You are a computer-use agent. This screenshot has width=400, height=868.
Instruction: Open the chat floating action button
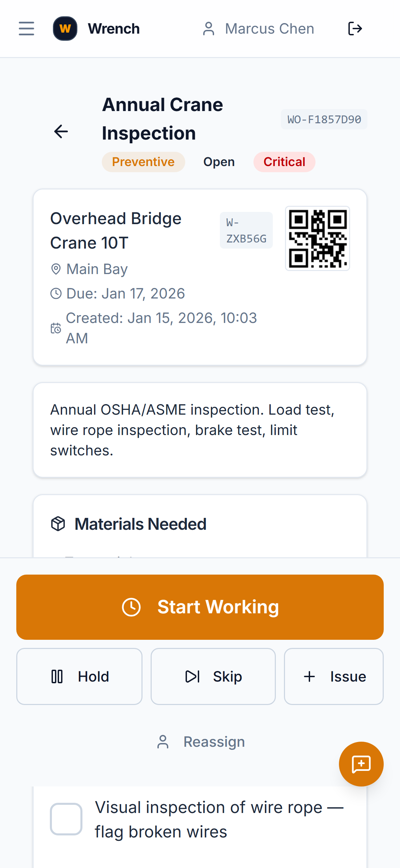(x=361, y=764)
